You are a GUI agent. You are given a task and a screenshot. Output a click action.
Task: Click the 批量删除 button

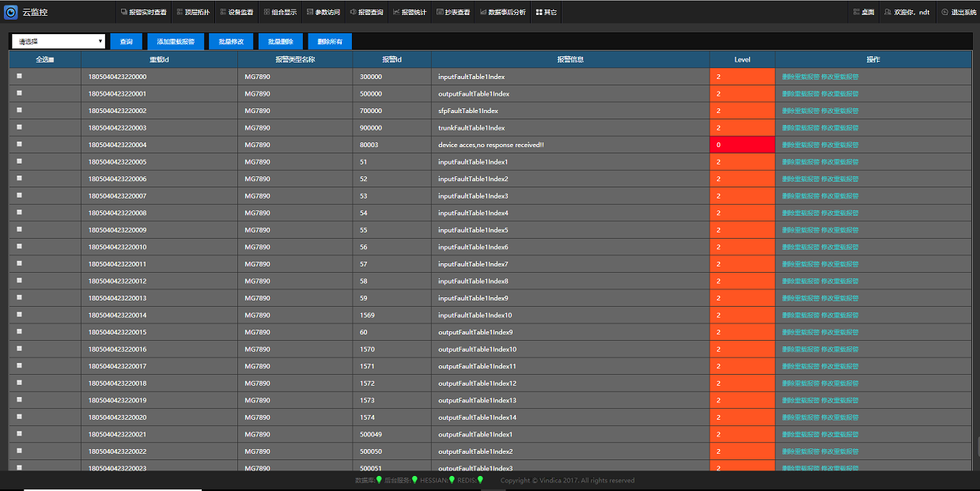tap(280, 41)
